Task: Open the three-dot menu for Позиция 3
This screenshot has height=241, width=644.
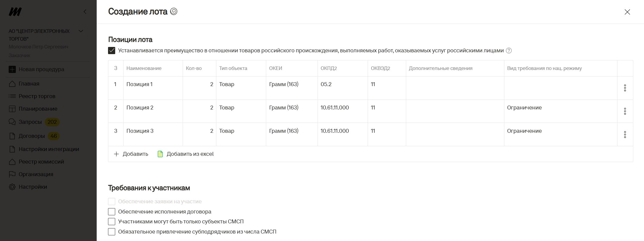Action: 625,135
